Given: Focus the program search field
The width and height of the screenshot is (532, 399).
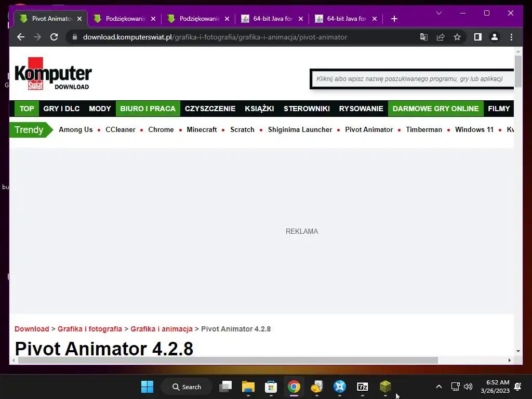Looking at the screenshot, I should [x=412, y=79].
